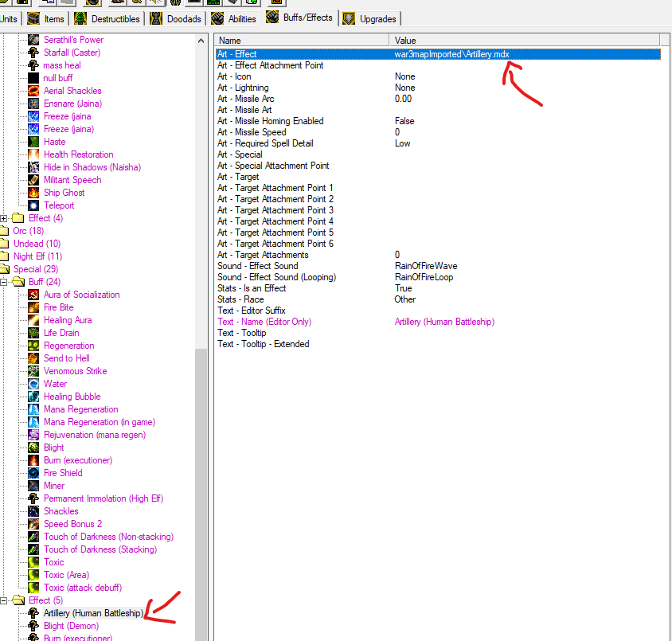Click the Life Drain icon

33,333
